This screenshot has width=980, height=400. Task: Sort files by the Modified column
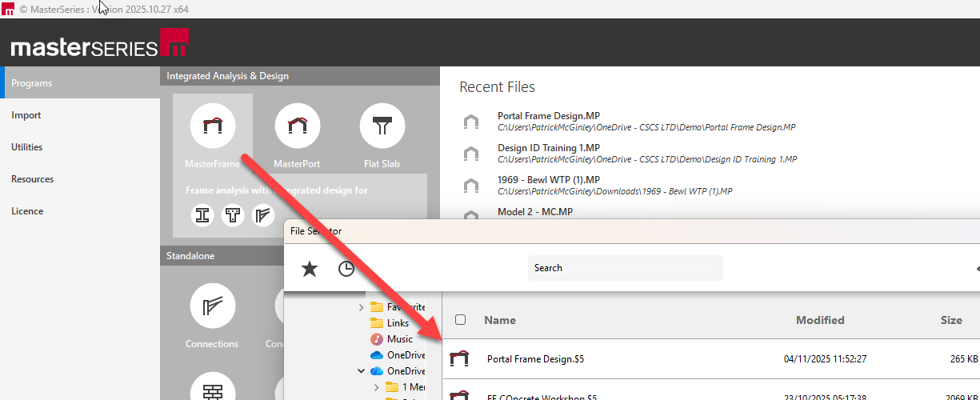pos(820,320)
